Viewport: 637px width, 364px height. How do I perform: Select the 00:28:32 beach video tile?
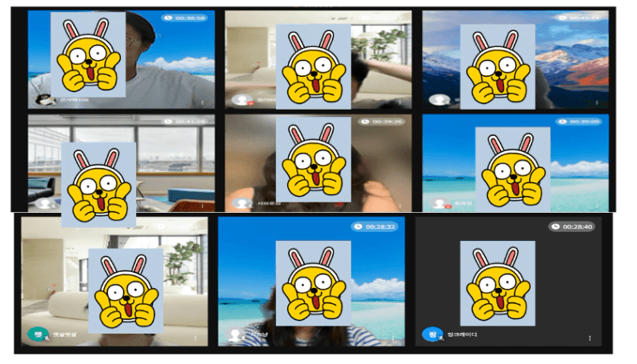(x=311, y=281)
